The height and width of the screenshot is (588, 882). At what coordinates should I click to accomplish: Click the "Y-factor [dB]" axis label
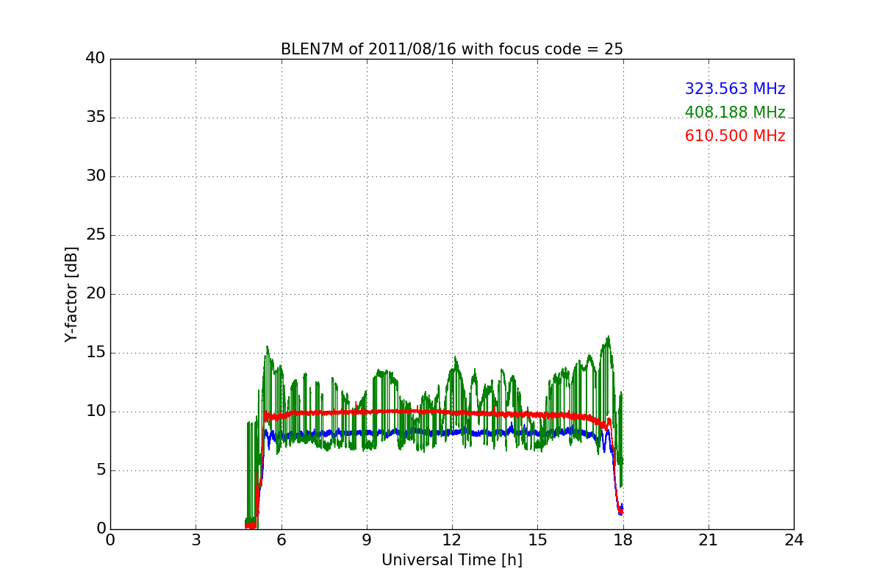71,294
